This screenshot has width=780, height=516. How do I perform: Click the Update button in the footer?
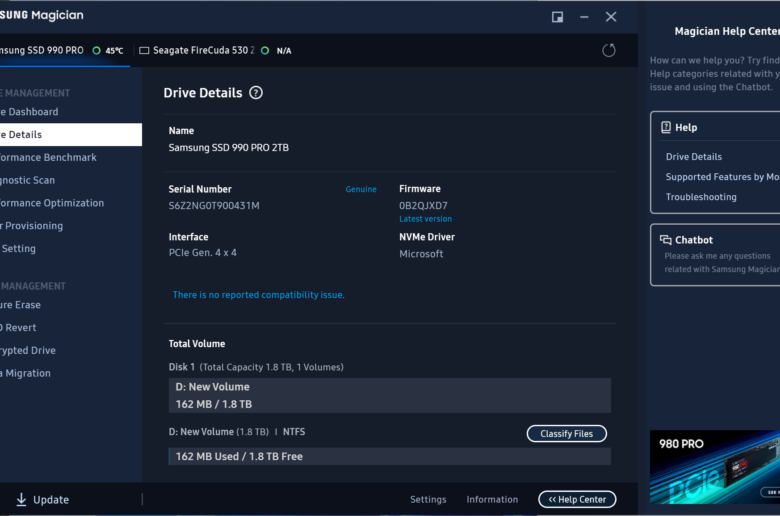(43, 500)
